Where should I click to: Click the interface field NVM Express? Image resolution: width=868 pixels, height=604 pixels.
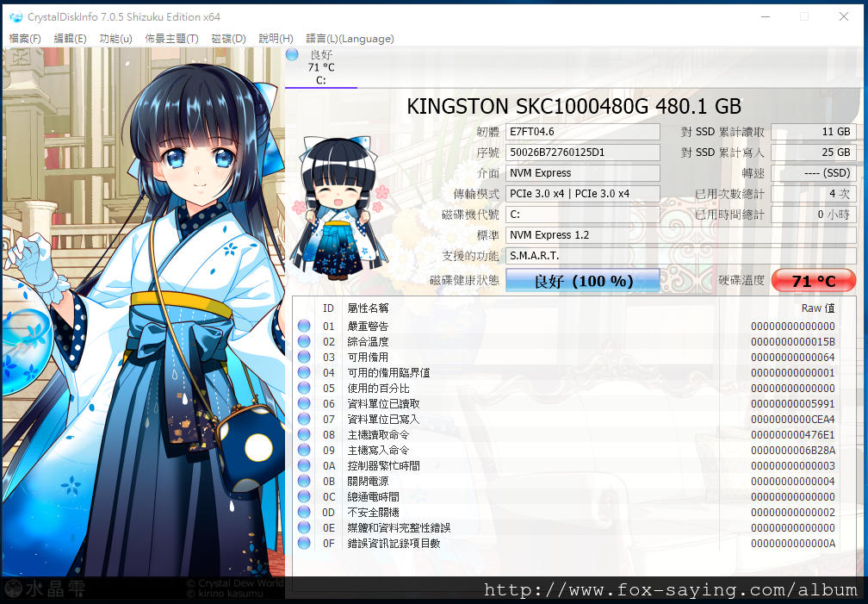[x=582, y=173]
